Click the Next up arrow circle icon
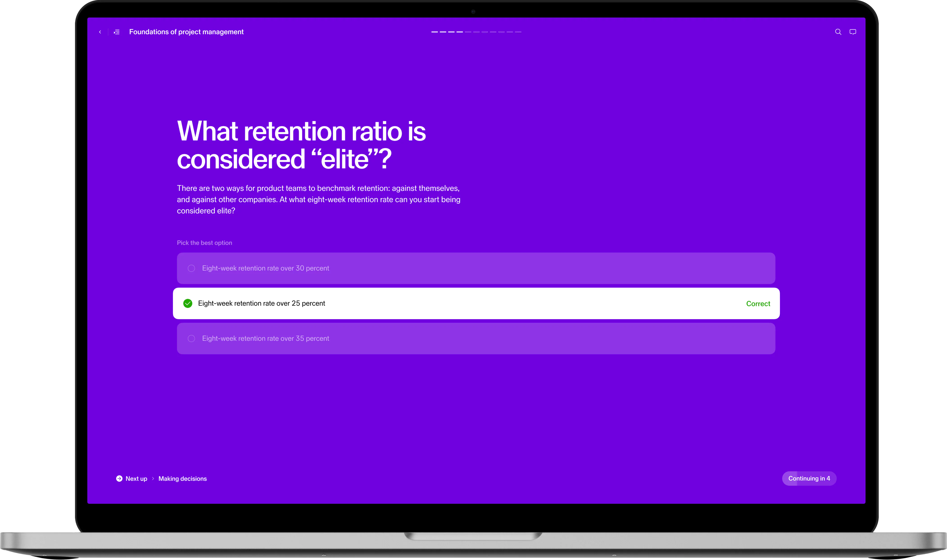This screenshot has height=560, width=947. (119, 479)
